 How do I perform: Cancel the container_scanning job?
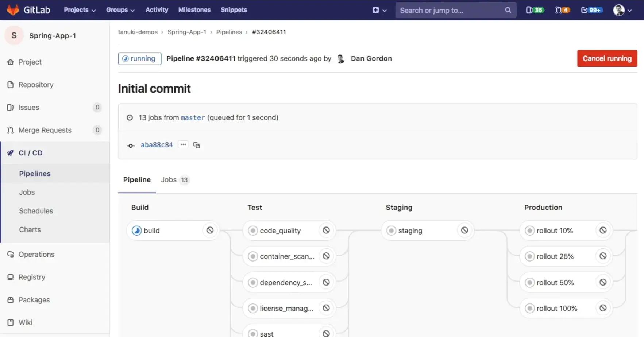pyautogui.click(x=326, y=256)
